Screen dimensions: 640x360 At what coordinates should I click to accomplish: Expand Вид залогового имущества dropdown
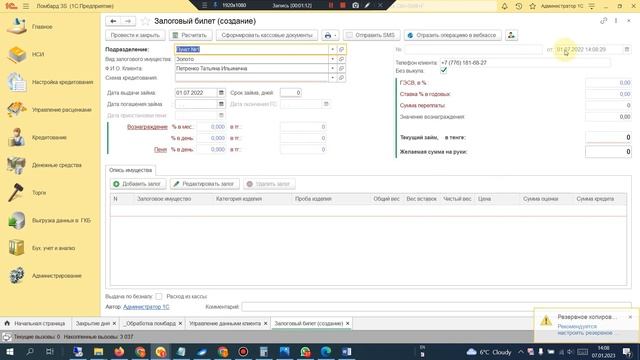[x=333, y=59]
